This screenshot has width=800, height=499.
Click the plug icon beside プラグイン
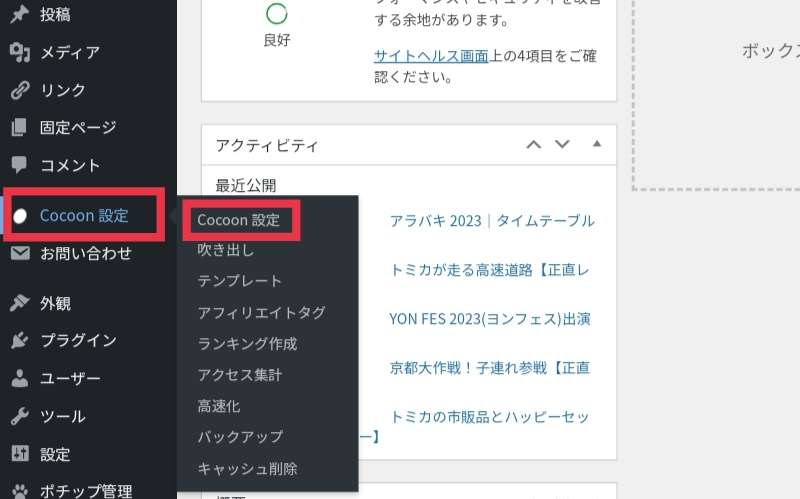point(19,340)
